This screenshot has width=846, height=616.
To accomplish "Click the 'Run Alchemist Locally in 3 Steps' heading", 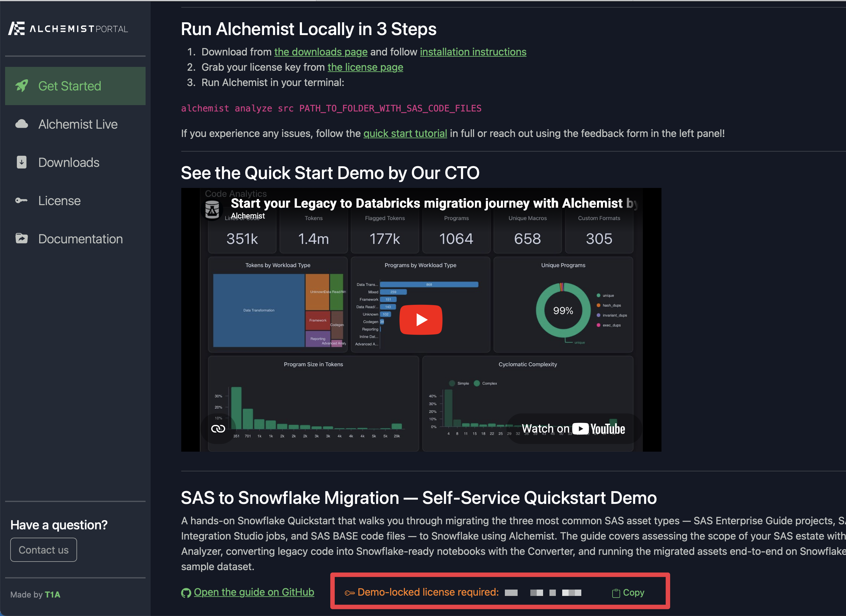I will click(x=308, y=29).
